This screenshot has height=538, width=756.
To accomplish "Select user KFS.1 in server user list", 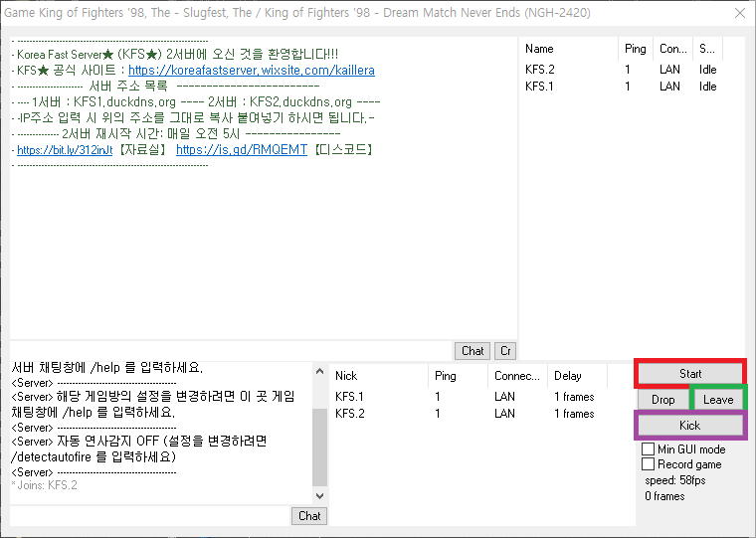I will click(539, 87).
